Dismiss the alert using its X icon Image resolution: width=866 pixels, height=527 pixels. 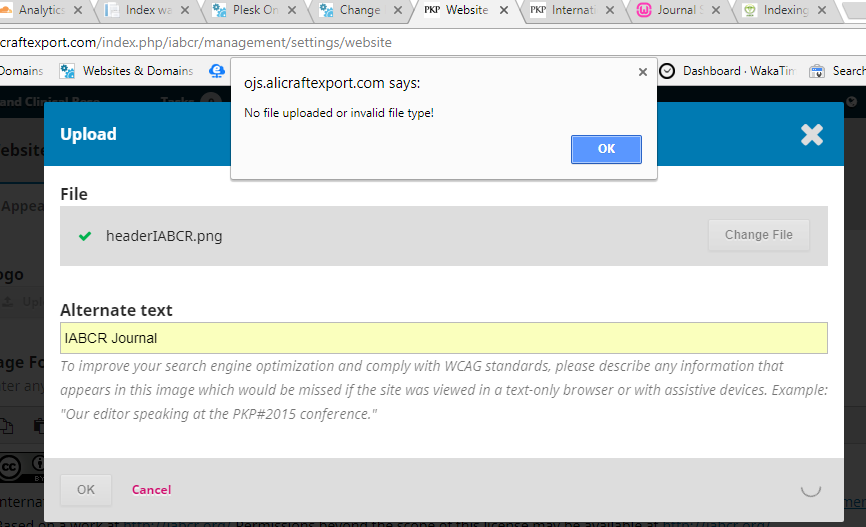pos(642,72)
